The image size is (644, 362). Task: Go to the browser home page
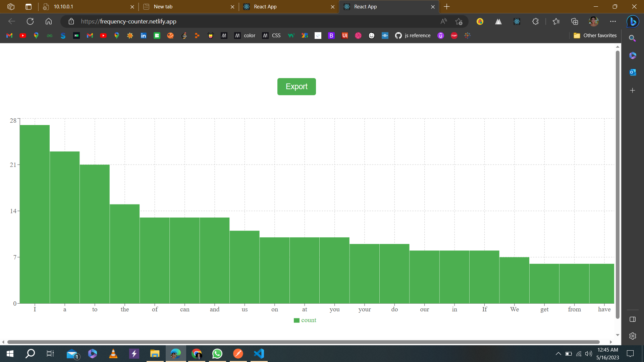point(49,21)
